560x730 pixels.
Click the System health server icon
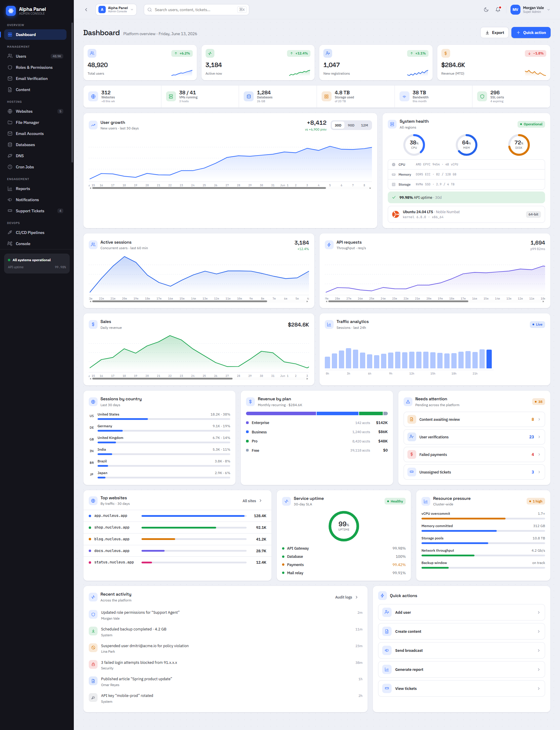pyautogui.click(x=392, y=124)
